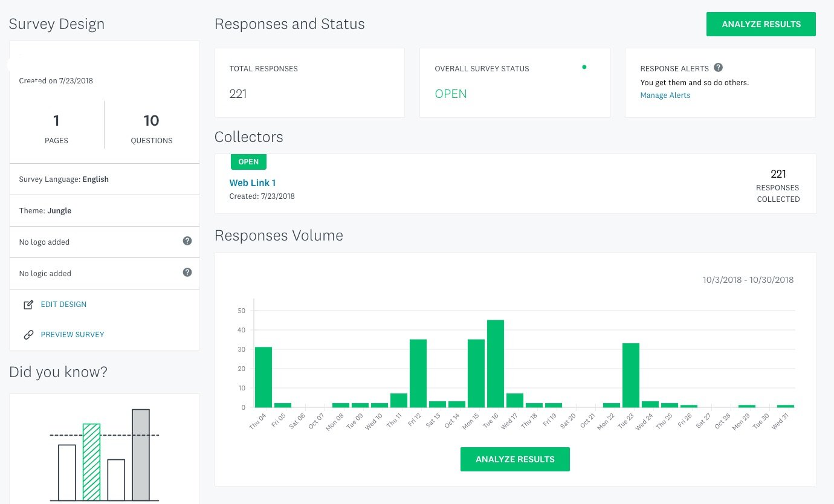Click Created on 7/23/2018 survey text

(x=56, y=80)
